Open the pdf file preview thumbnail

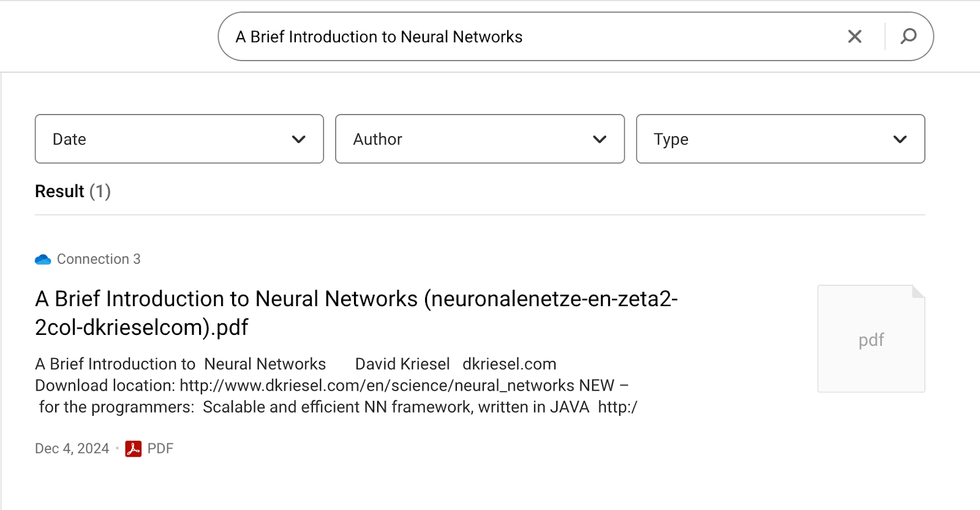pos(871,339)
